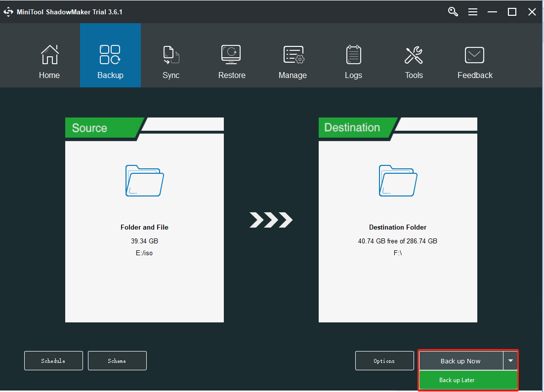This screenshot has height=392, width=544.
Task: Open the hamburger menu in title bar
Action: [x=473, y=12]
